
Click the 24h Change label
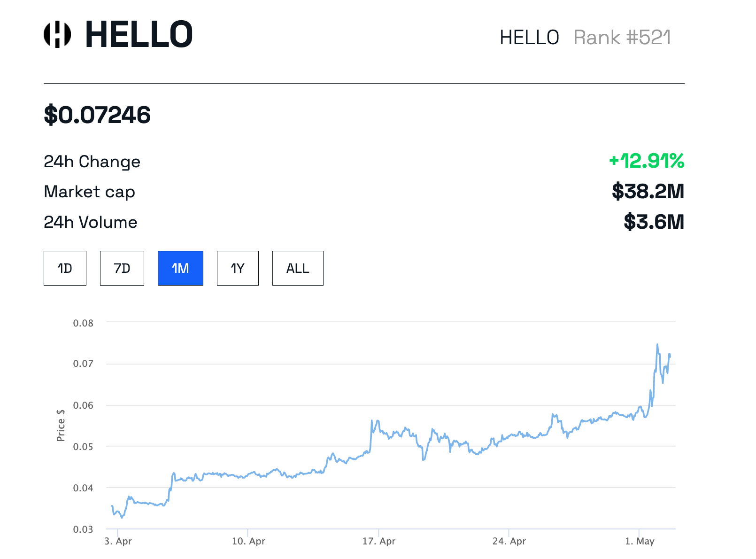tap(92, 162)
